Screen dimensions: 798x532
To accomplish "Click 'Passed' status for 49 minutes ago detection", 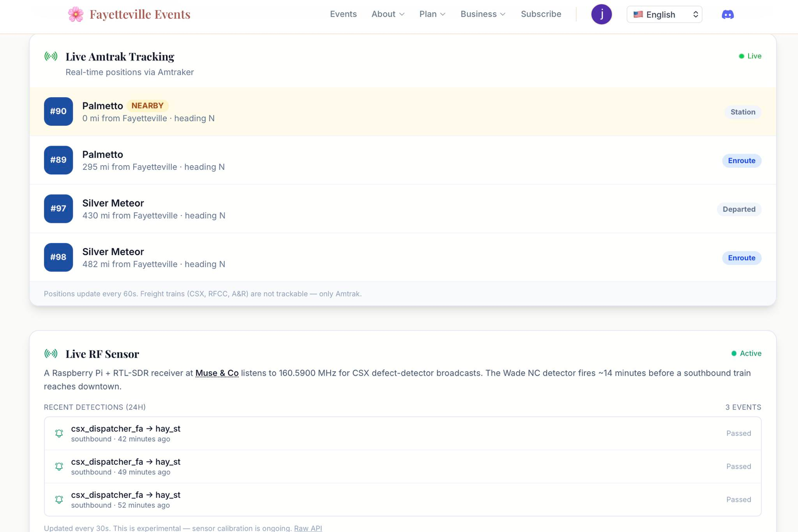I will (x=739, y=467).
